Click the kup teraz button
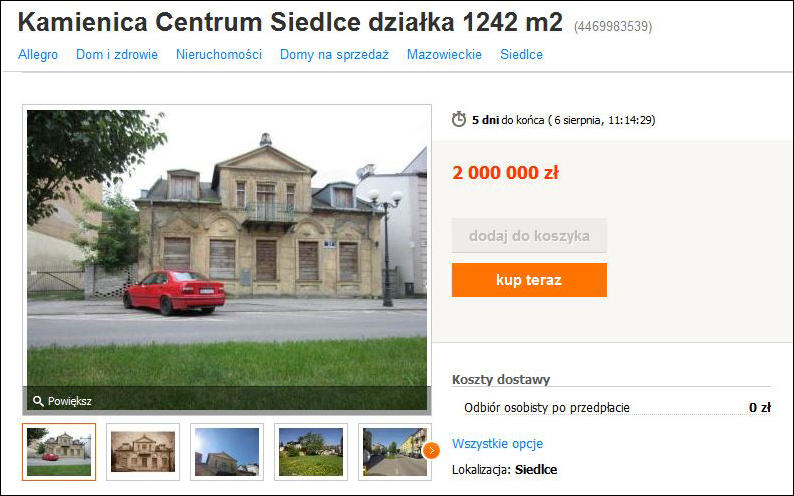The height and width of the screenshot is (496, 794). [529, 280]
